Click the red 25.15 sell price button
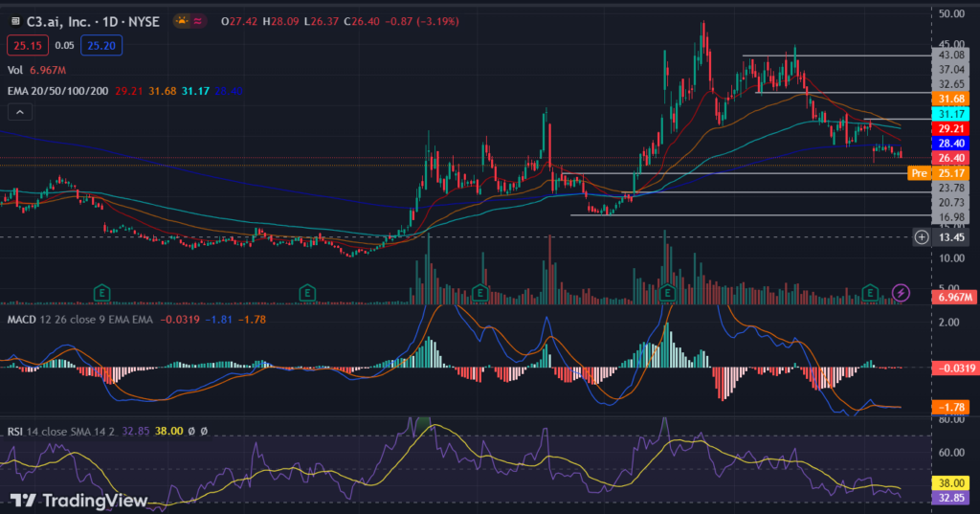The width and height of the screenshot is (980, 514). [28, 46]
